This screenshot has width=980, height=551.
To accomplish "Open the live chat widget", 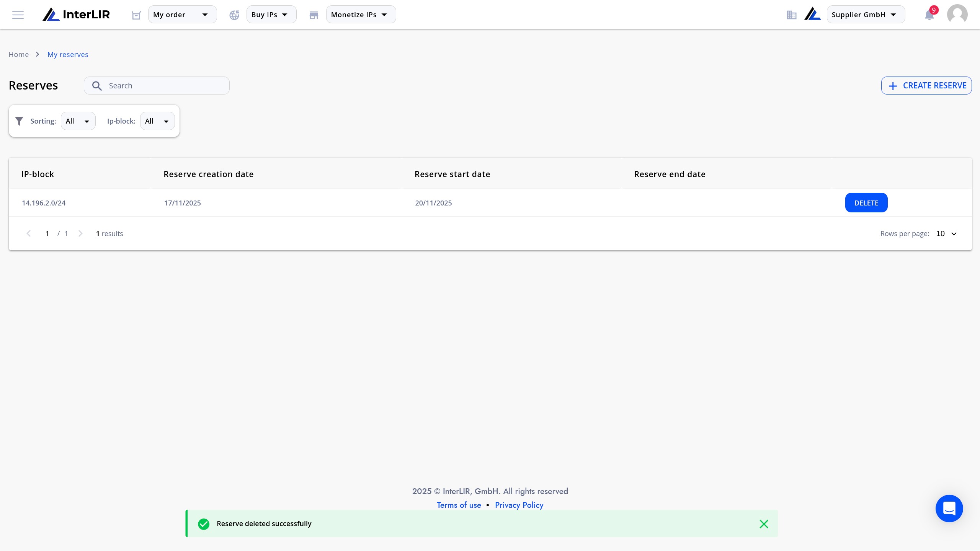I will (x=949, y=509).
